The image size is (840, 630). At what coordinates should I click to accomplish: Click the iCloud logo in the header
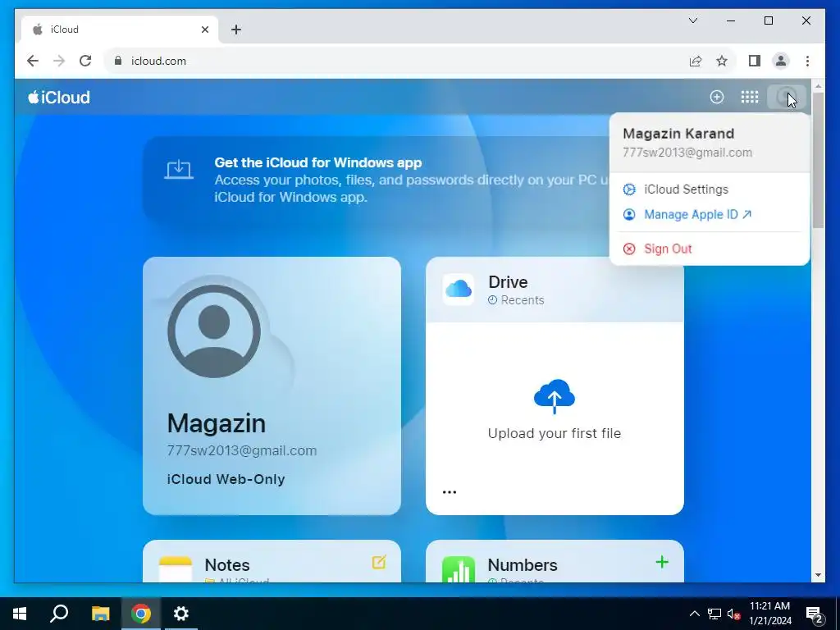(x=59, y=97)
